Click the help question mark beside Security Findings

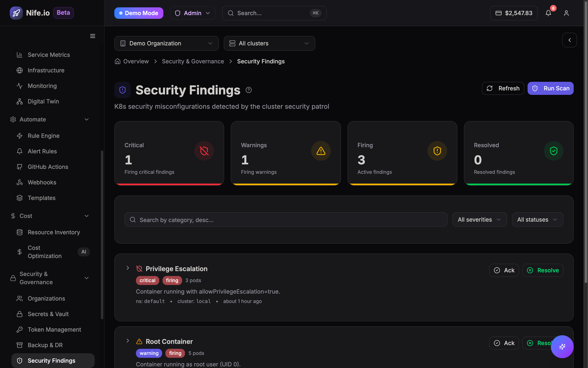click(x=248, y=90)
